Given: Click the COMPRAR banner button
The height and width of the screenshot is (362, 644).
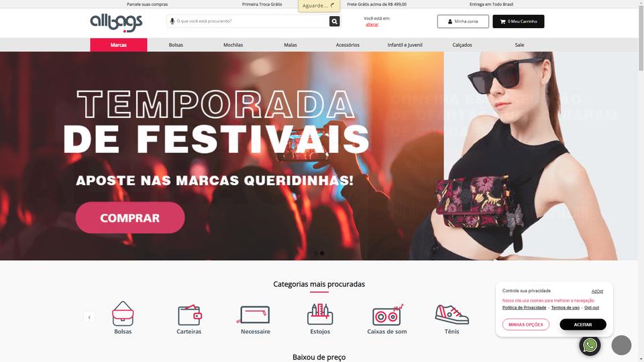Looking at the screenshot, I should (130, 218).
